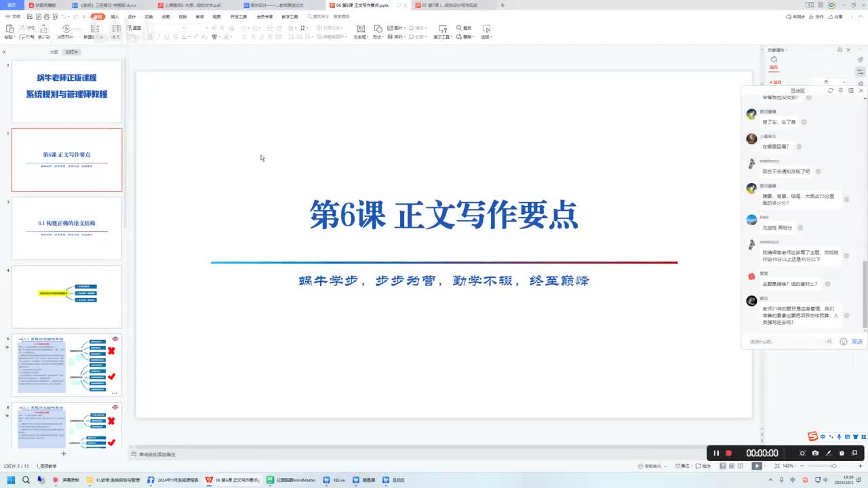Viewport: 868px width, 488px height.
Task: Open the slideshow play options arrow
Action: point(764,466)
